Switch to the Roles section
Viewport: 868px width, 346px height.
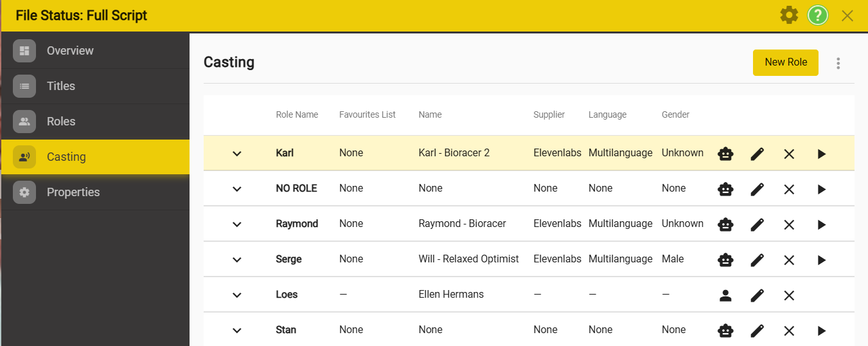pyautogui.click(x=95, y=122)
